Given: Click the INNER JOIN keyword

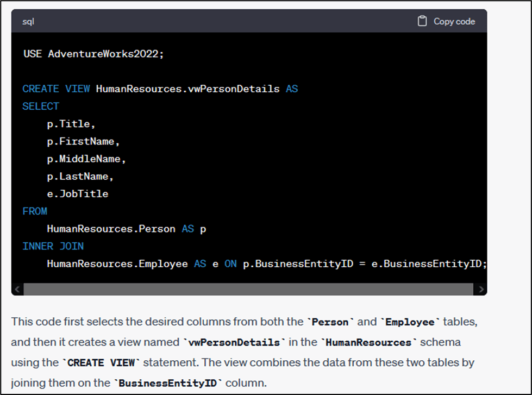Looking at the screenshot, I should (x=53, y=246).
